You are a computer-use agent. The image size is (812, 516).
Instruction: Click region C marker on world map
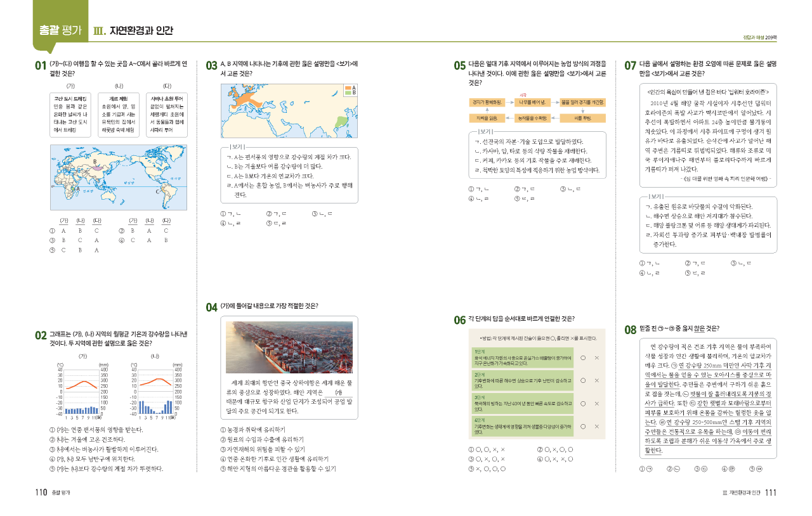157,190
